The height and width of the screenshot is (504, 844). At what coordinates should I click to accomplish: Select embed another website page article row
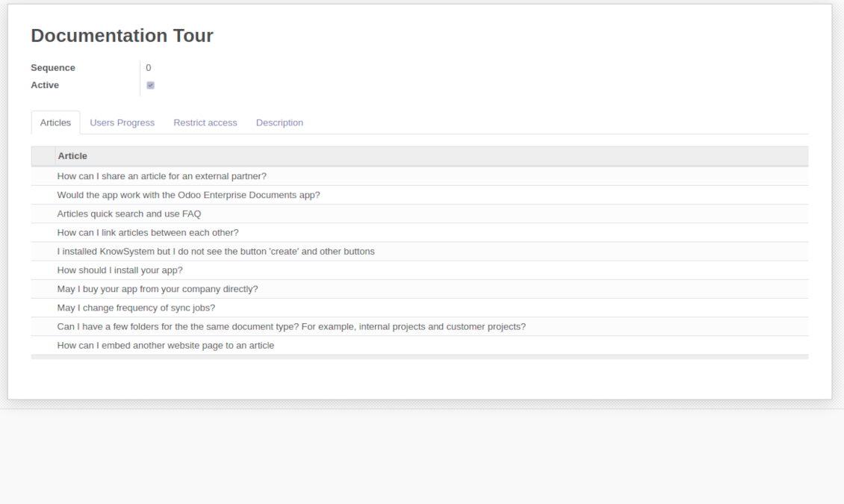[x=420, y=345]
